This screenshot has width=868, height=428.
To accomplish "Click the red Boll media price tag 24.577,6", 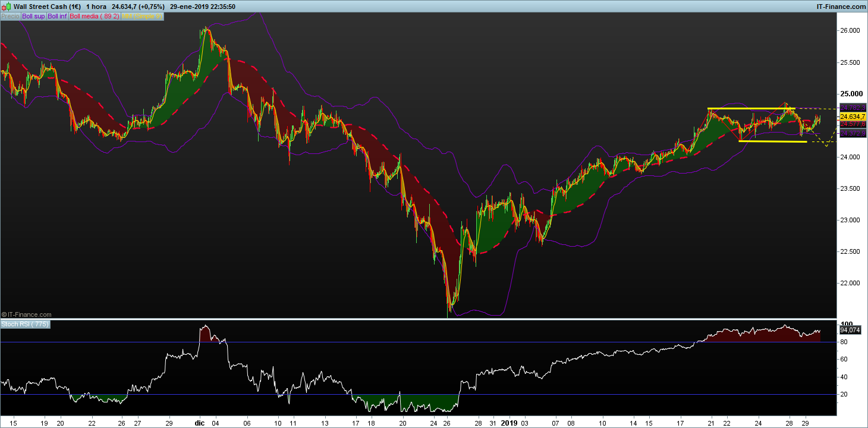I will click(x=852, y=125).
